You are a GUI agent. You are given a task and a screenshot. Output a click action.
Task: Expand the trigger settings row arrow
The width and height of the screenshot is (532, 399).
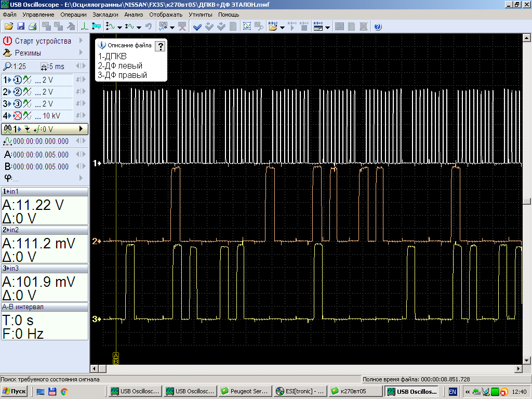pos(81,129)
